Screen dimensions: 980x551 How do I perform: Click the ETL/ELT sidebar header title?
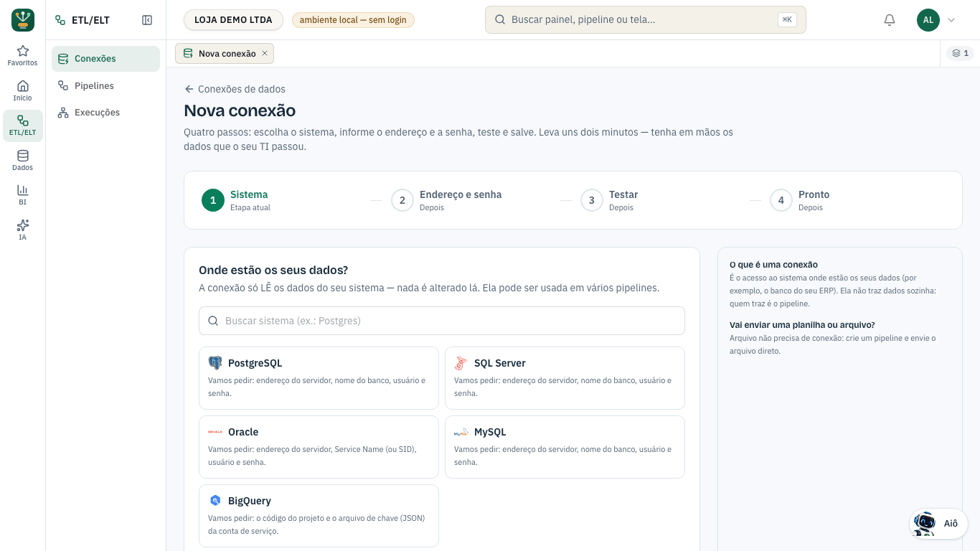[x=90, y=20]
